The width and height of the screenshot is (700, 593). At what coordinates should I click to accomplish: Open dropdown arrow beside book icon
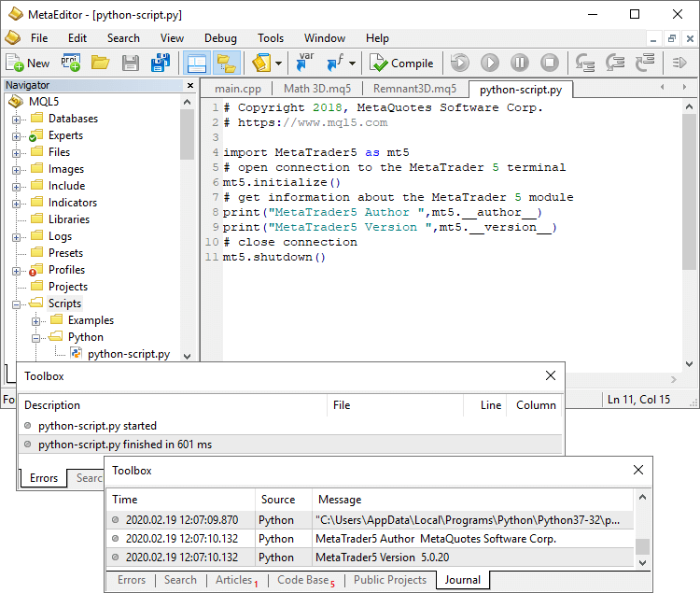[278, 64]
